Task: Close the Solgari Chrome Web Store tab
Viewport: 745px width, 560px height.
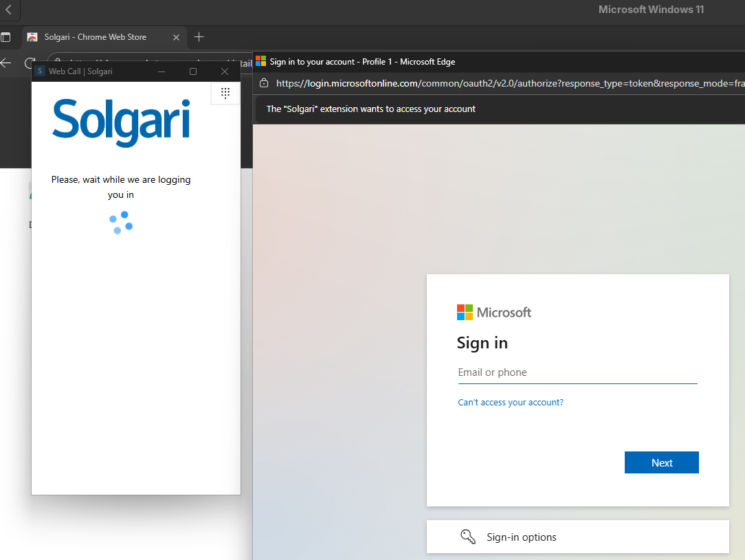Action: tap(176, 37)
